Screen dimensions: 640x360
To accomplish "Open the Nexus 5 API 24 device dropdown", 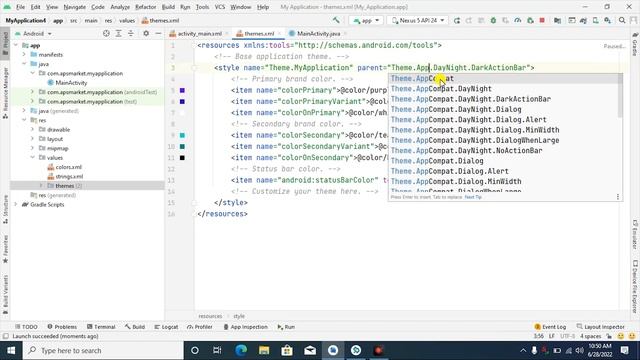I will [418, 20].
